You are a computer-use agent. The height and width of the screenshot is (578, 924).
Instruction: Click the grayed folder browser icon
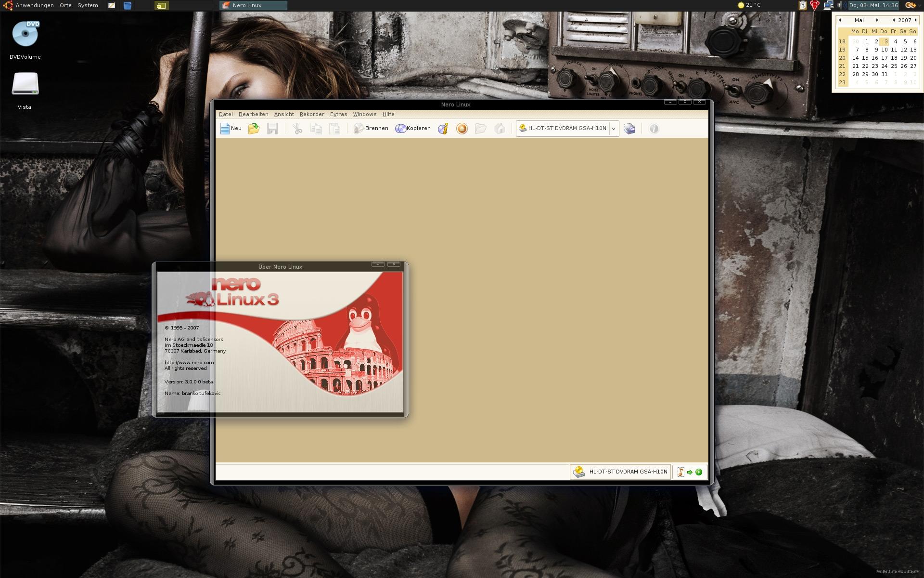click(480, 129)
